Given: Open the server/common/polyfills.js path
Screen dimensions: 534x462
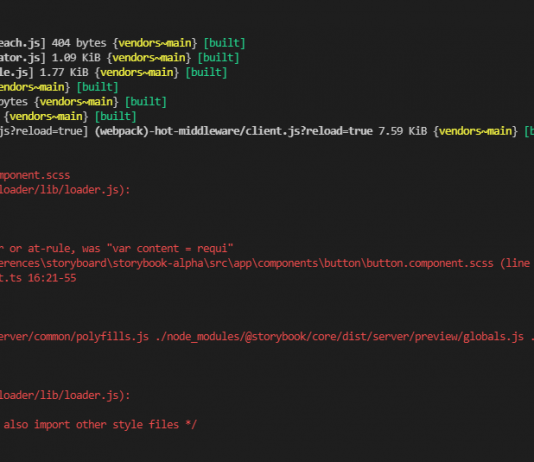Looking at the screenshot, I should tap(74, 337).
